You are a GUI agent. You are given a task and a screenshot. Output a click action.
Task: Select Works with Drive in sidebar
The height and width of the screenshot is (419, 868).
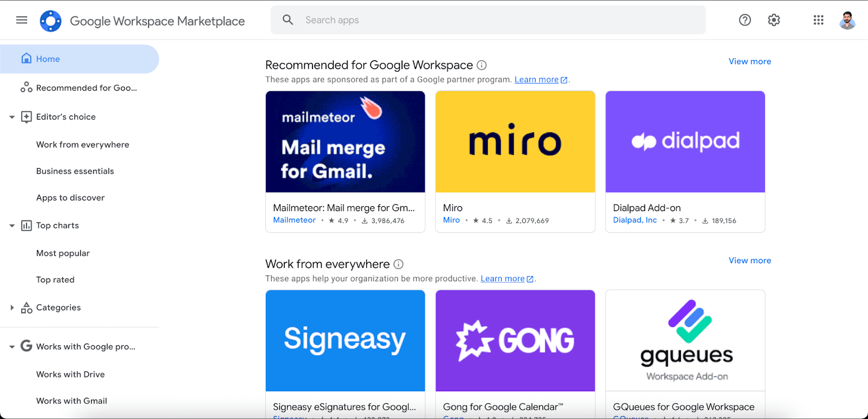point(71,374)
